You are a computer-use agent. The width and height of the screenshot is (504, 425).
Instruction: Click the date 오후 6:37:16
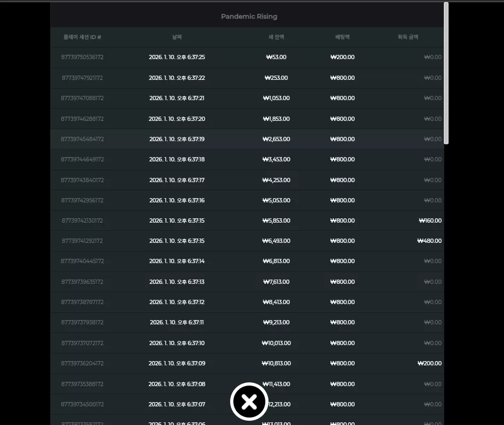point(177,200)
